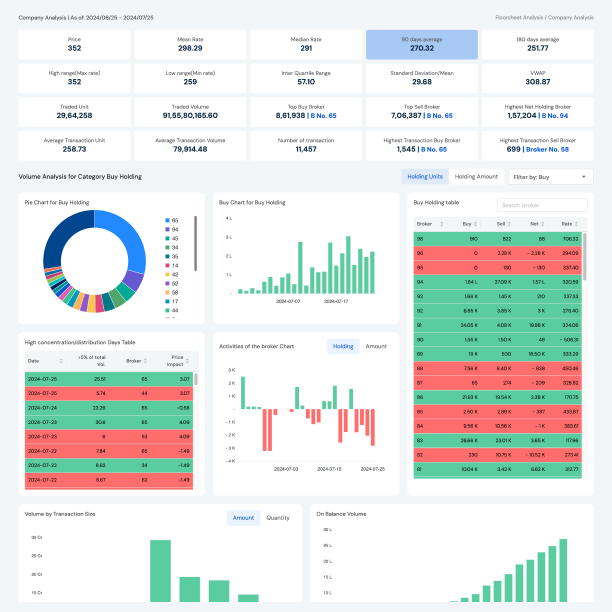Click the Search broker input field

click(x=541, y=205)
